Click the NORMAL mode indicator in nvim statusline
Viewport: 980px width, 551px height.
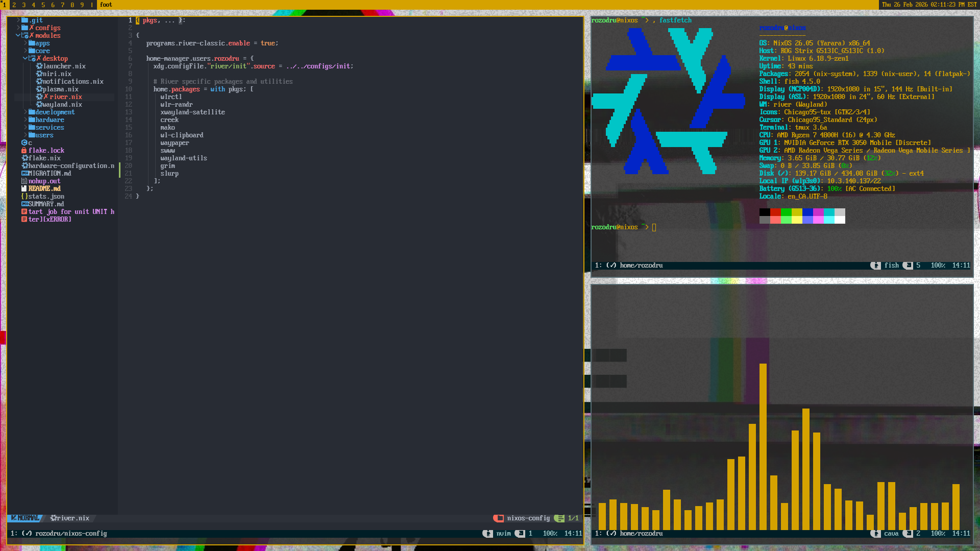click(26, 518)
